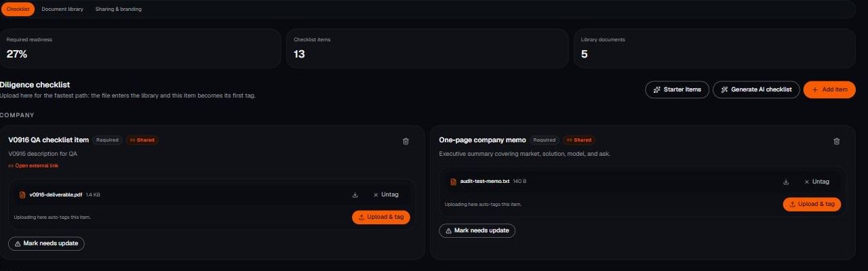Click the link icon beside Open external link
The width and height of the screenshot is (868, 271).
[11, 165]
